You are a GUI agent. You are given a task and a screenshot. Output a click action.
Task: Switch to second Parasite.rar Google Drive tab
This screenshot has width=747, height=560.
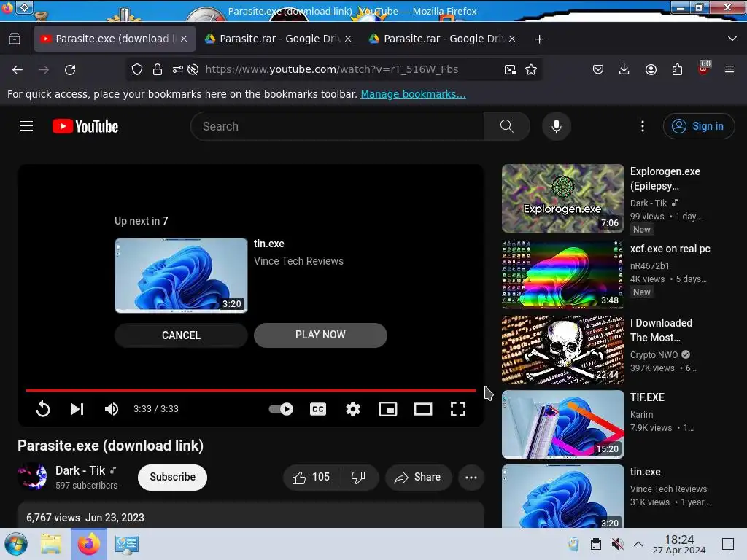pos(441,39)
